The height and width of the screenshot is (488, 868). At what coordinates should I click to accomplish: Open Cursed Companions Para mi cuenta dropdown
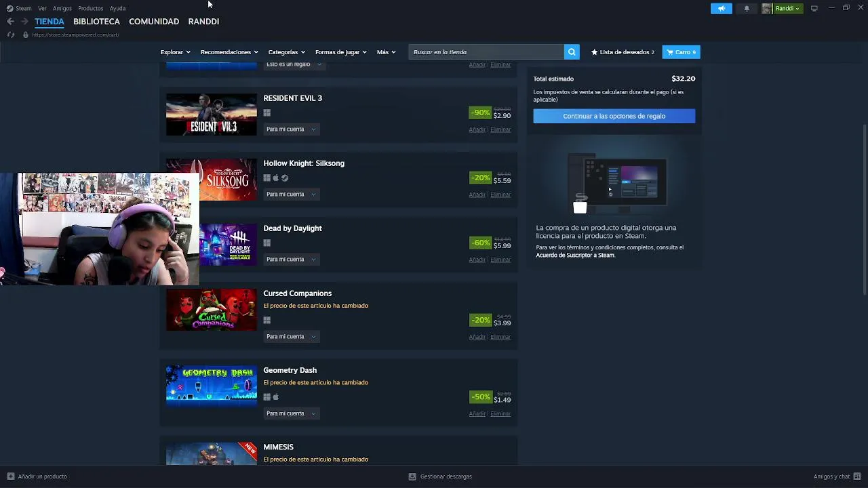tap(291, 336)
